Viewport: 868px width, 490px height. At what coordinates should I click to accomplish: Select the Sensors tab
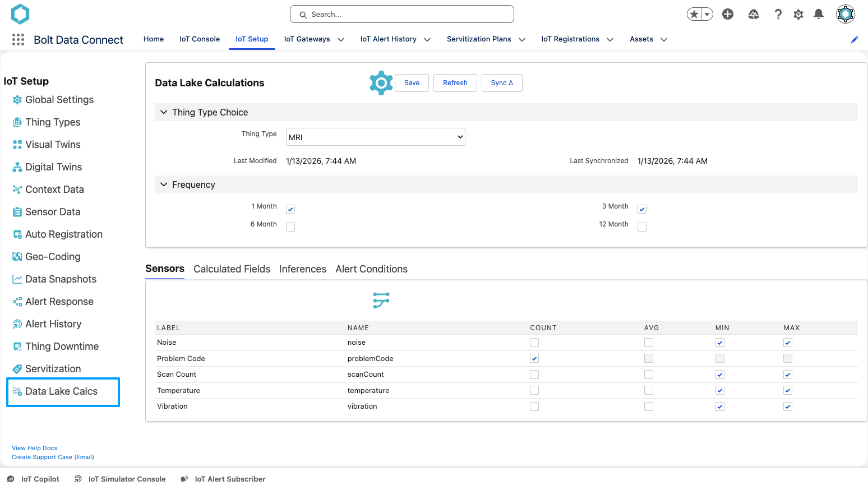[x=165, y=269]
